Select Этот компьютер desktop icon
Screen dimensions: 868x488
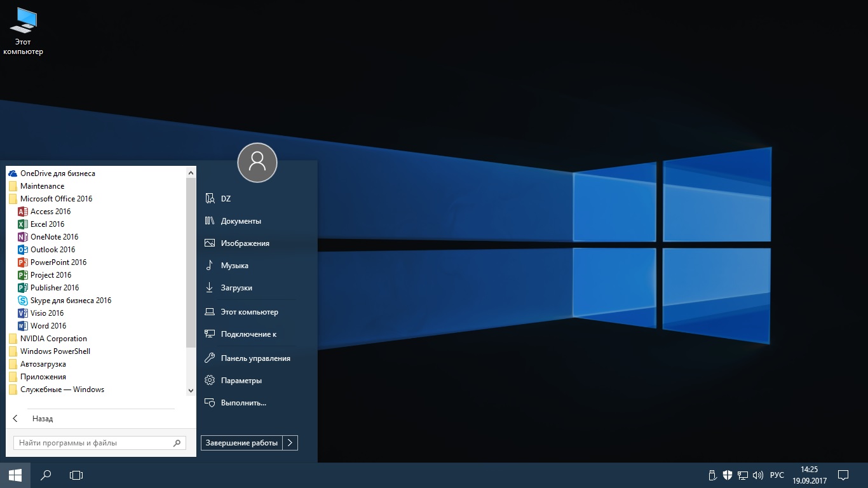pos(24,30)
